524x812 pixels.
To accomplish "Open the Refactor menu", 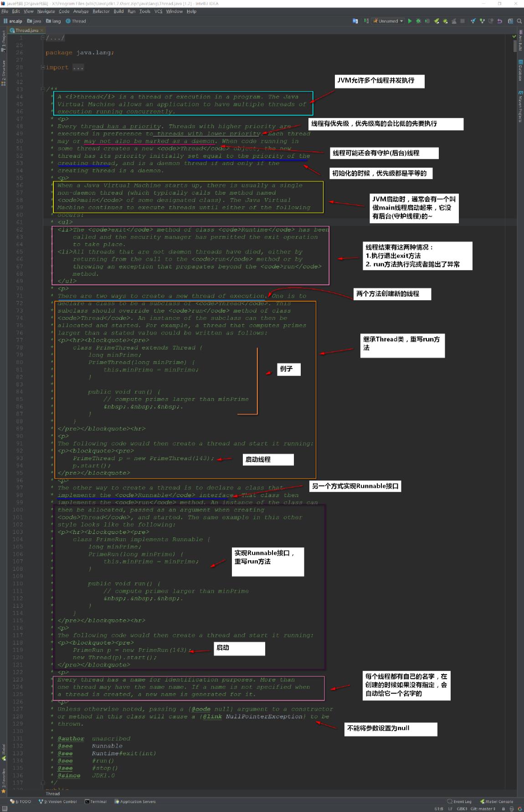I will [101, 11].
